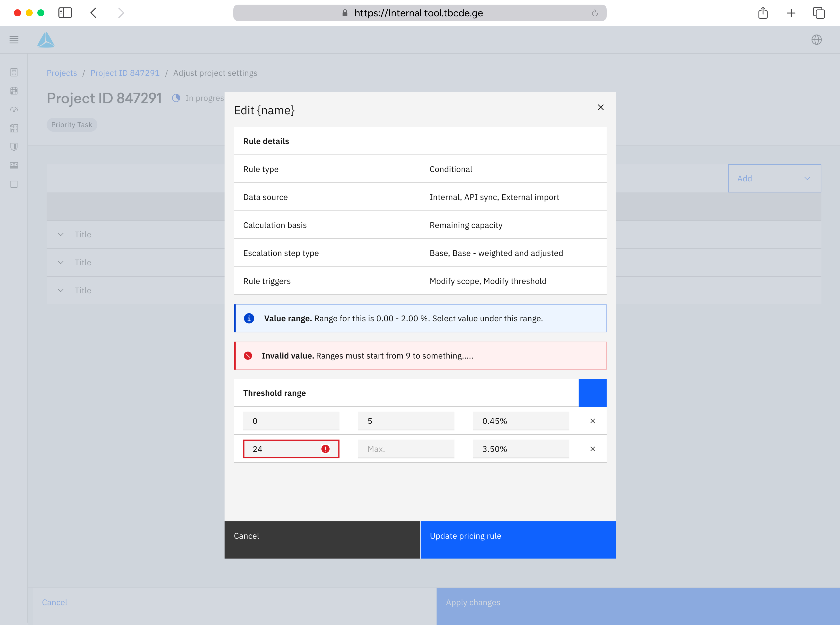Click Cancel in the dialog footer
The height and width of the screenshot is (625, 840).
[322, 540]
